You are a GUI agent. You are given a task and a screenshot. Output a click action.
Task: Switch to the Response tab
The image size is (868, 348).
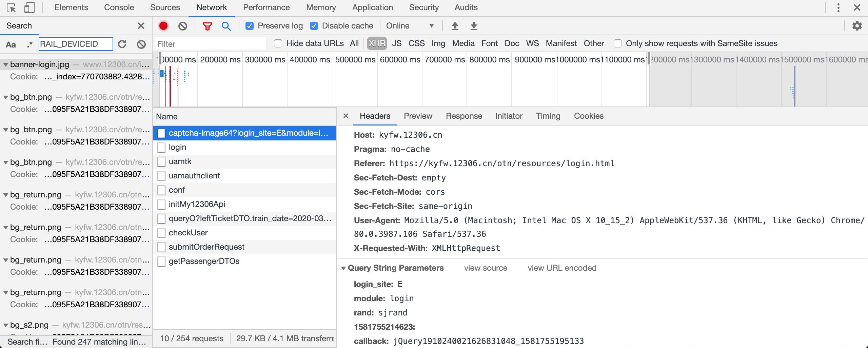463,116
